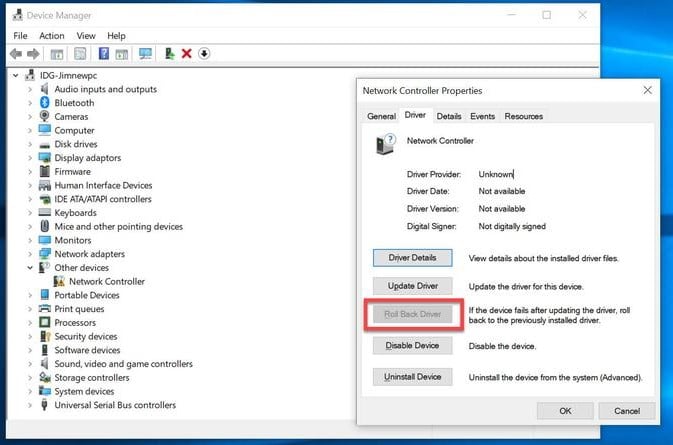The width and height of the screenshot is (673, 445).
Task: Open the Action menu
Action: [52, 36]
